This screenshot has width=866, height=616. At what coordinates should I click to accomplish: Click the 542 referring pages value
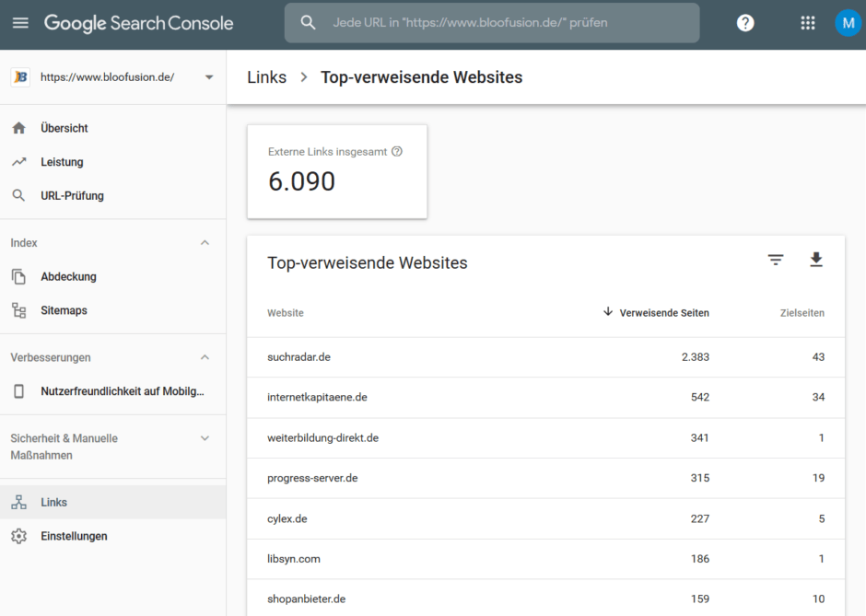pyautogui.click(x=700, y=398)
